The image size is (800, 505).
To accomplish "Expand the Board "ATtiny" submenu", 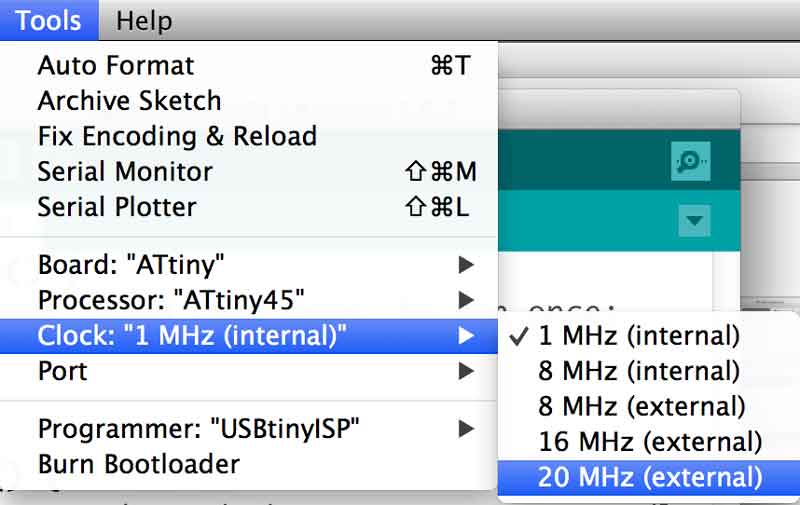I will pos(248,265).
